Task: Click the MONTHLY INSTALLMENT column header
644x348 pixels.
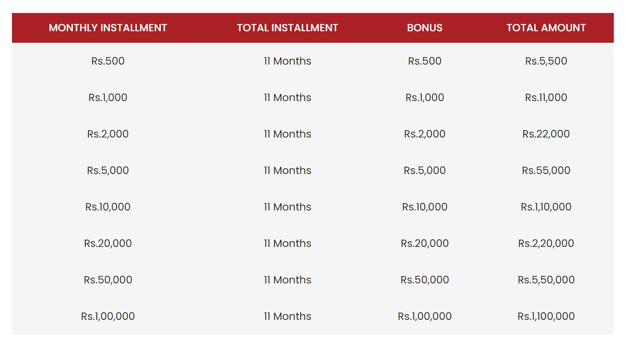Action: (108, 28)
